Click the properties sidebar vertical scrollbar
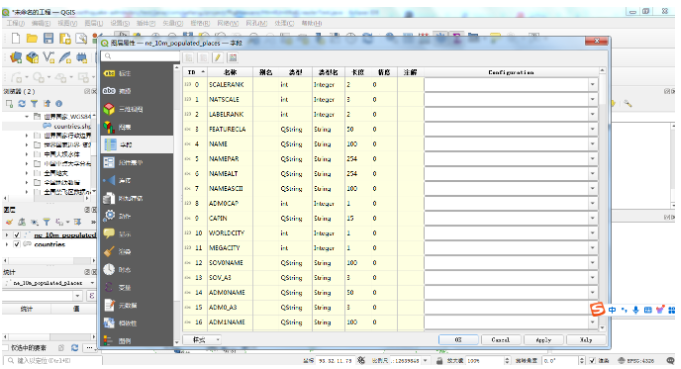681x369 pixels. click(176, 205)
